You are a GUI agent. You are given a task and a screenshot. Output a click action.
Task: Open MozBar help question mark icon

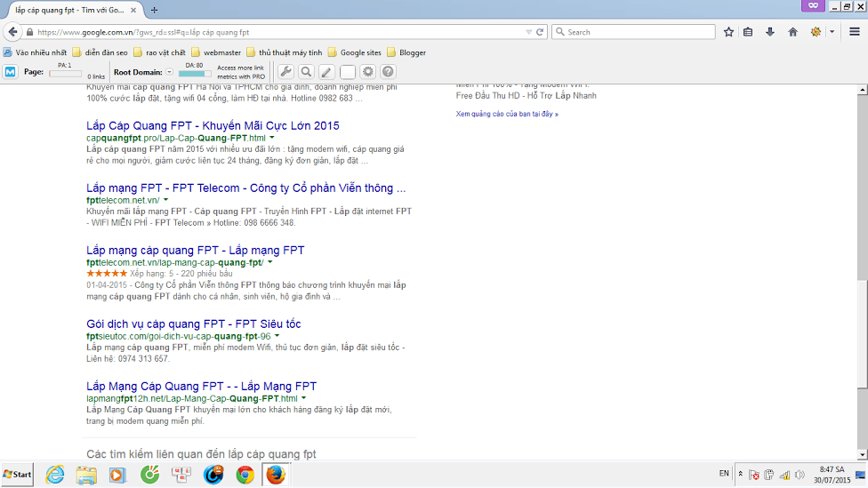pyautogui.click(x=388, y=72)
